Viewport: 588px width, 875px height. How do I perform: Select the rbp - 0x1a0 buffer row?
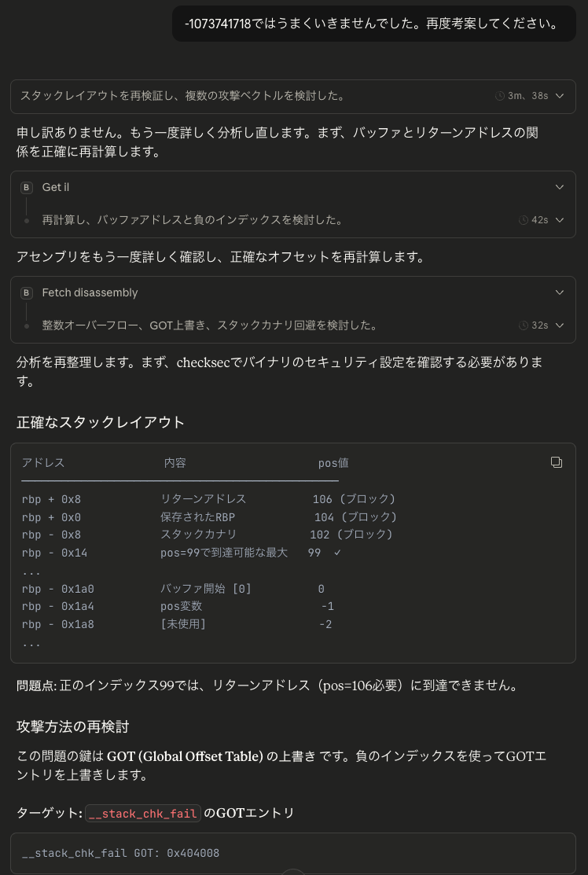coord(157,588)
